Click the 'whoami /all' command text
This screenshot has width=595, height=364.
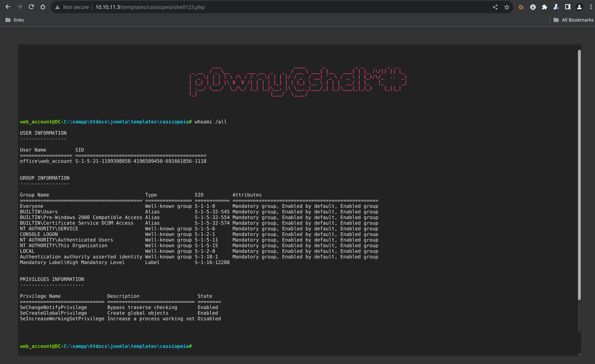[211, 122]
